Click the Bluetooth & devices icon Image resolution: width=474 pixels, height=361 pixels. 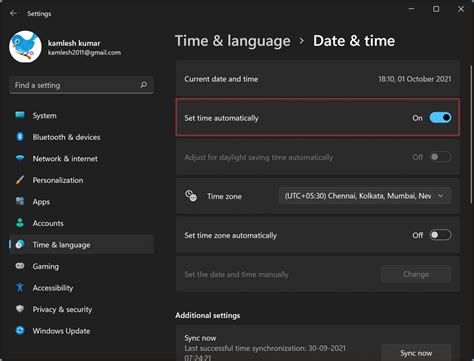pyautogui.click(x=20, y=137)
